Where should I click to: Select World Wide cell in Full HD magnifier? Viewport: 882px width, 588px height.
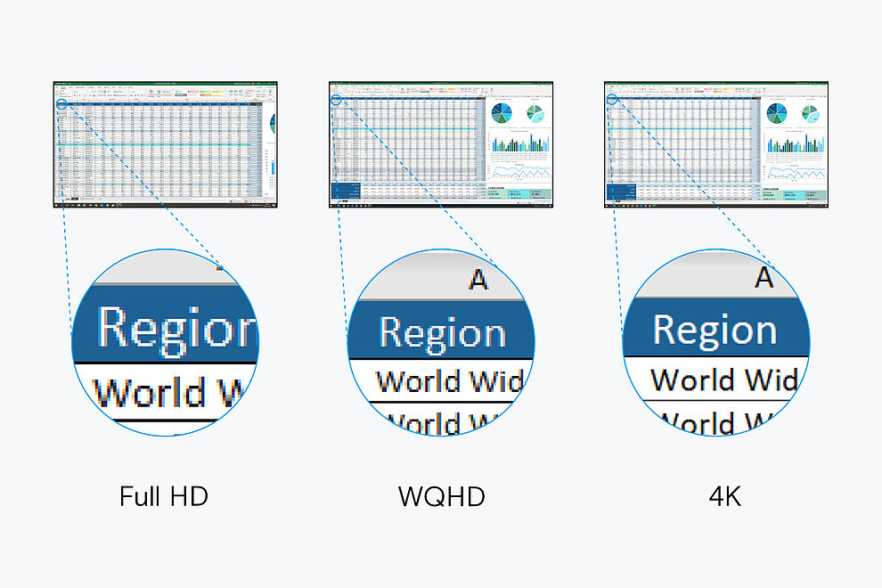click(160, 391)
